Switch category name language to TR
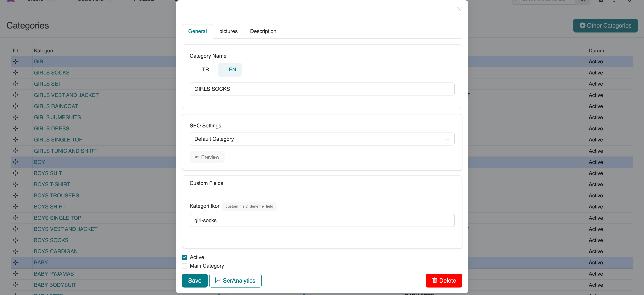644x295 pixels. click(205, 70)
